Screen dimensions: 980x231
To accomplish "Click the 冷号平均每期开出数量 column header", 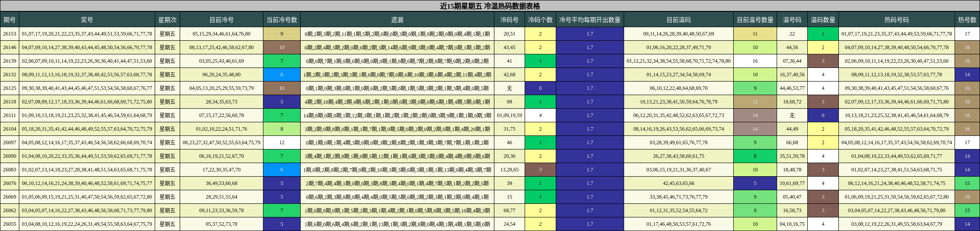I will pos(590,20).
